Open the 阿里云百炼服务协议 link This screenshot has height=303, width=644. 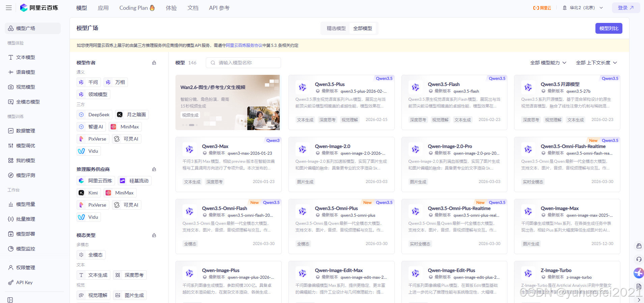pos(244,46)
